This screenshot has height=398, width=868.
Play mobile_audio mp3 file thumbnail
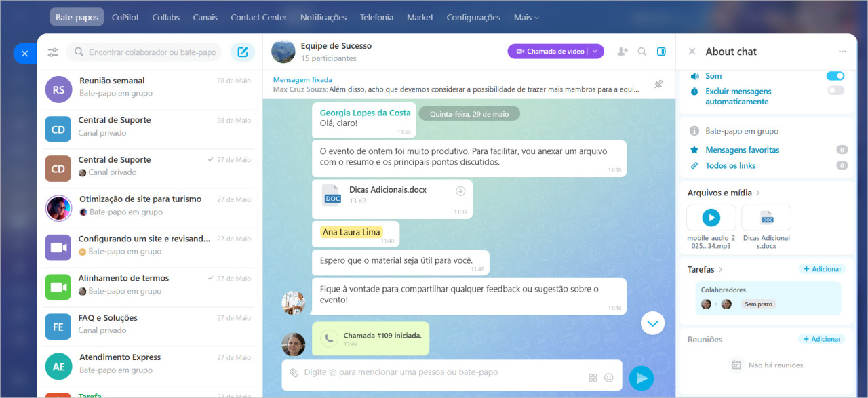pyautogui.click(x=711, y=218)
